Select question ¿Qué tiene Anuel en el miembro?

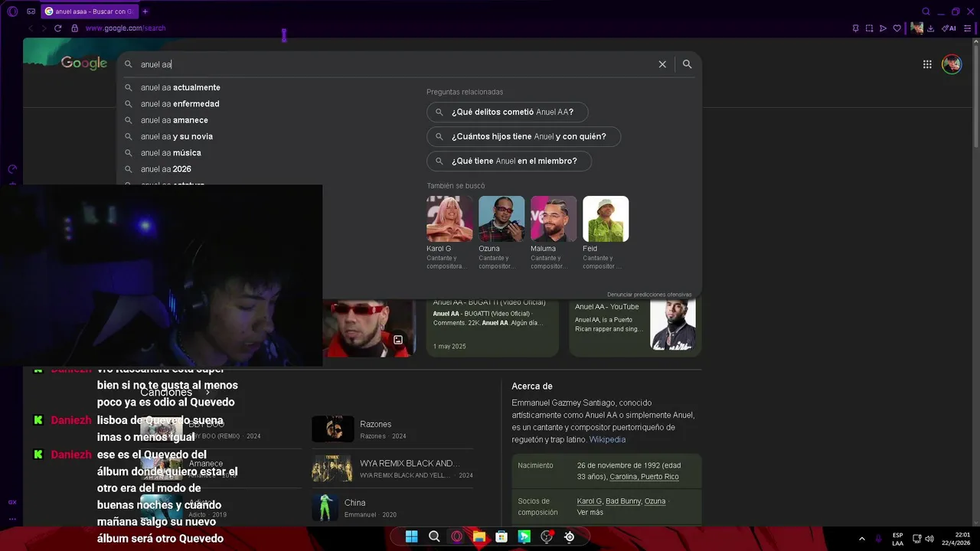click(509, 161)
